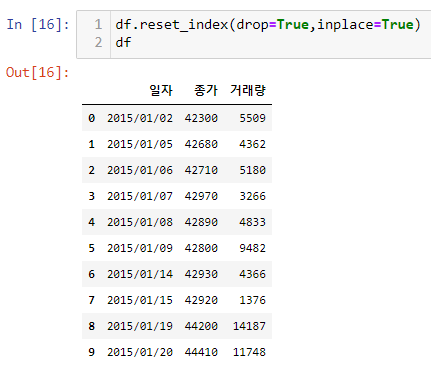This screenshot has height=372, width=431.
Task: Click date cell 2015/01/07
Action: 140,196
